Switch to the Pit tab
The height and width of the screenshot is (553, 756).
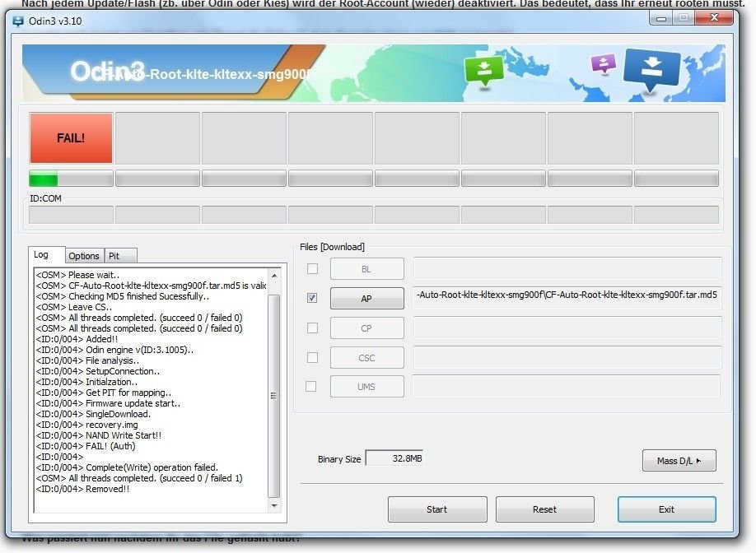click(120, 256)
